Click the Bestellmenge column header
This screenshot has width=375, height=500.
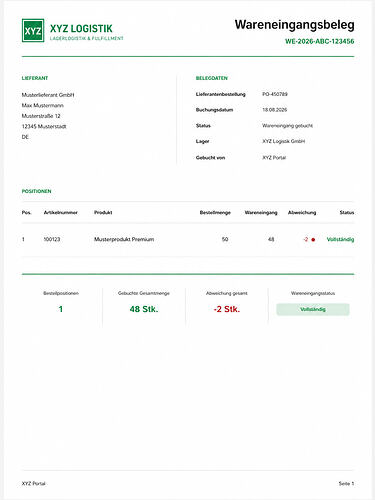click(x=215, y=213)
